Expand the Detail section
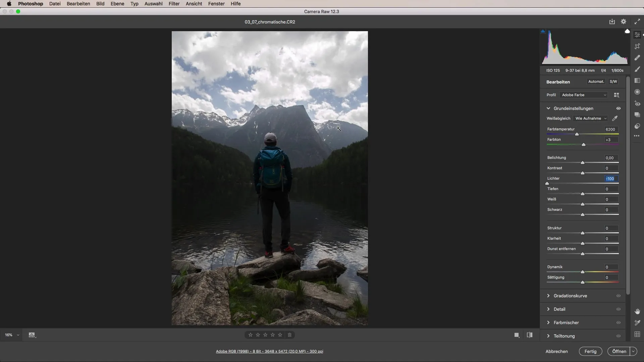The image size is (644, 362). coord(548,309)
